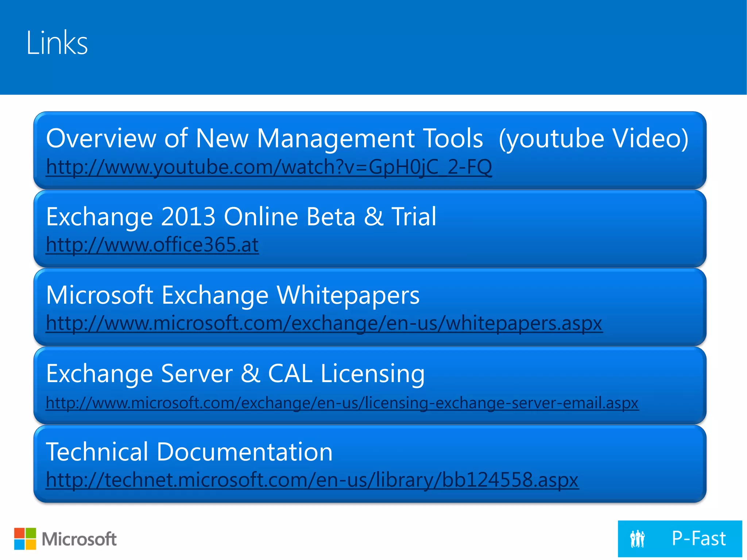Click the people icon in P-Fast badge

(638, 539)
